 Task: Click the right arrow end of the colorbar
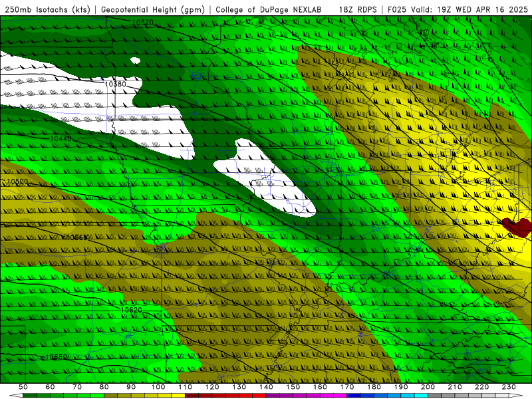point(516,396)
